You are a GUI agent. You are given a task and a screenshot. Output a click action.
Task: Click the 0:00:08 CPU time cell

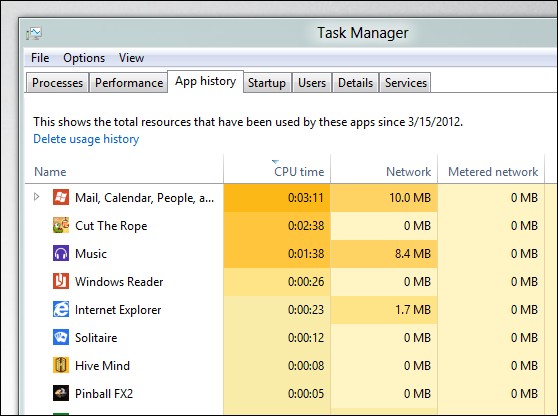pos(277,365)
